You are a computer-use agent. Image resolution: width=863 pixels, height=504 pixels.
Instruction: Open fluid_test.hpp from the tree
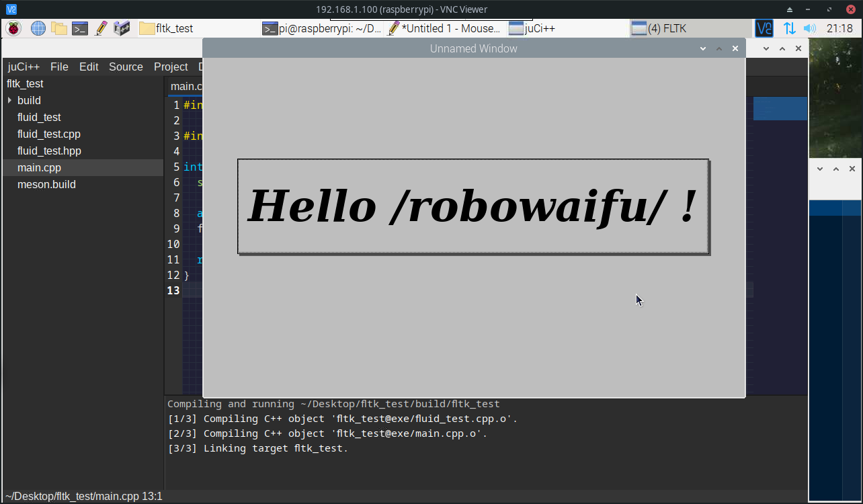coord(49,151)
